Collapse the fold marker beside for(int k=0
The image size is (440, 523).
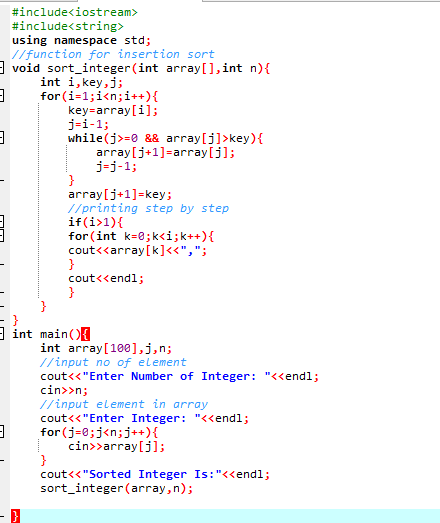click(1, 236)
